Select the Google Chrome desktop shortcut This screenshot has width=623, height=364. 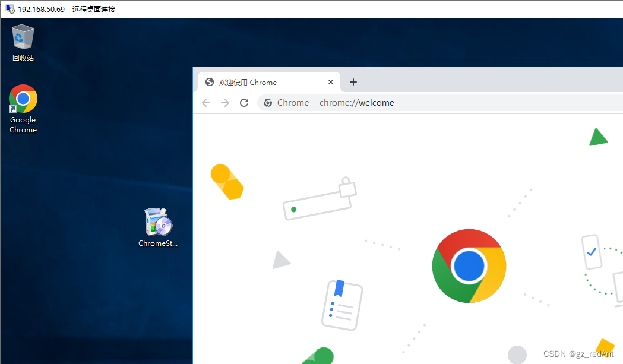point(23,109)
